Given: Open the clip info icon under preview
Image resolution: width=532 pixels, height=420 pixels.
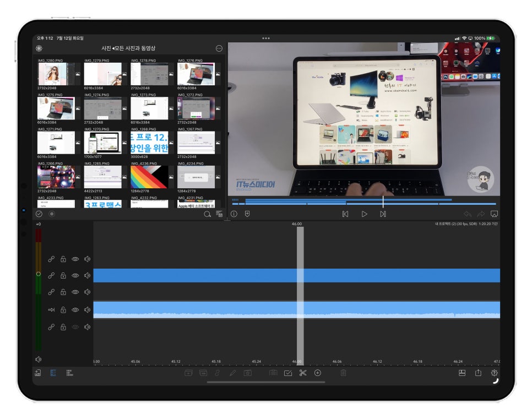Looking at the screenshot, I should tap(234, 214).
